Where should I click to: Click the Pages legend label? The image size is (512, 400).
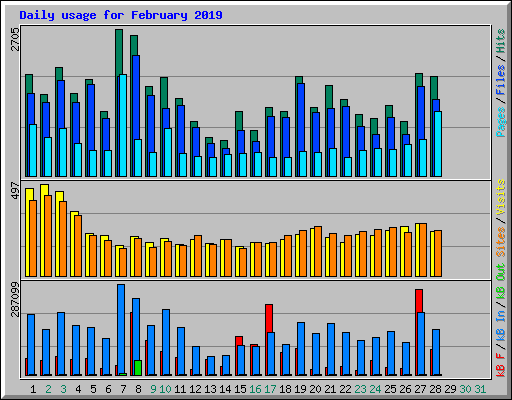501,122
